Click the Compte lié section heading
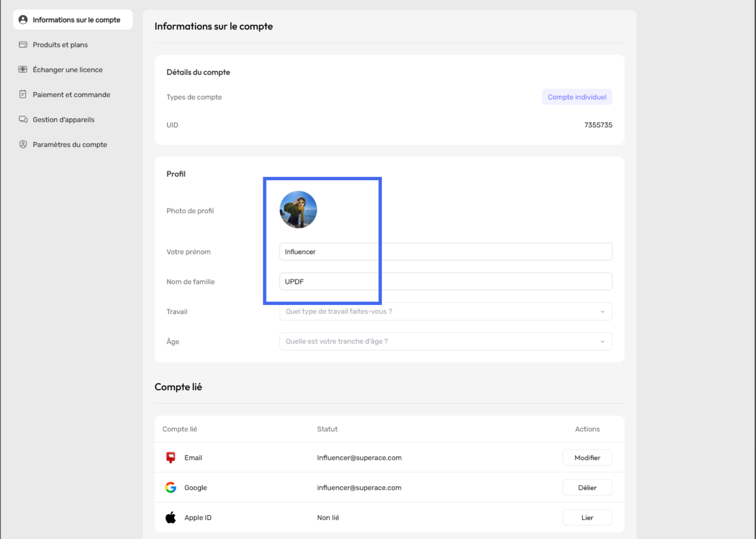The image size is (756, 539). coord(178,387)
